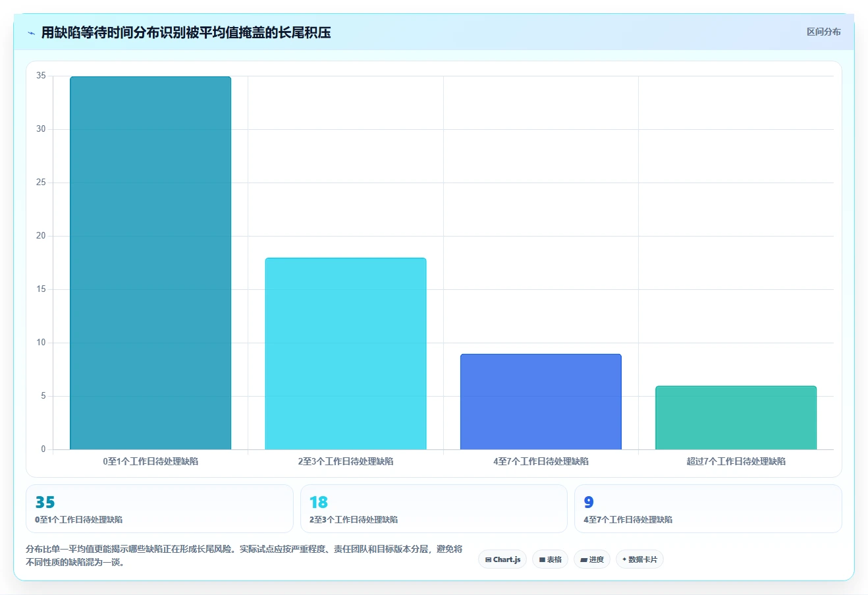Click the green bar for 超过7个工作日

[x=736, y=418]
